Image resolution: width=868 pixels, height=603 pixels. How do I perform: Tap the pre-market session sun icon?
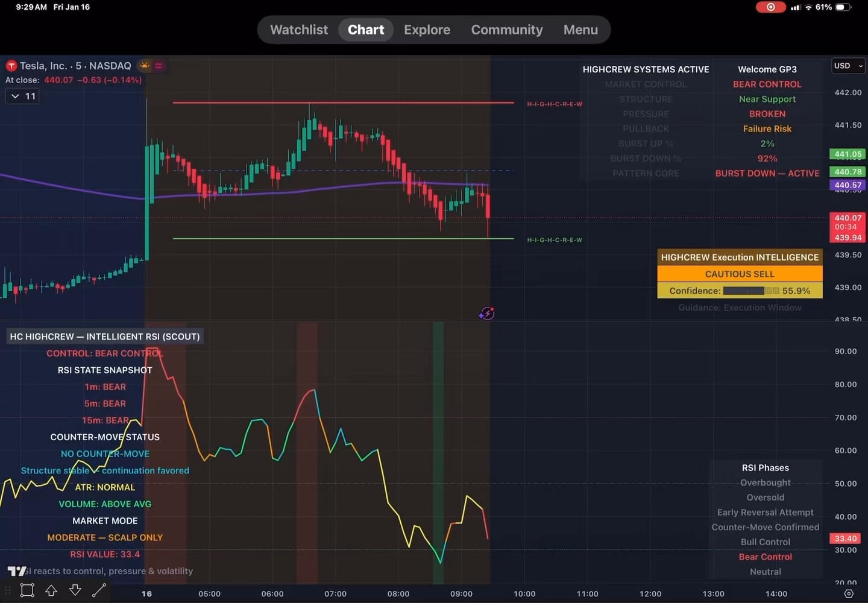tap(145, 66)
